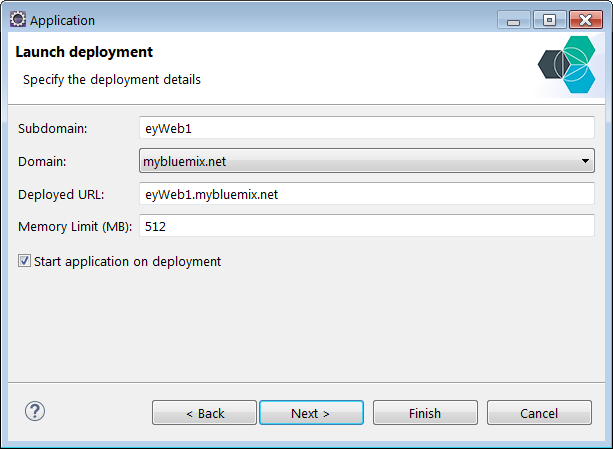Viewport: 613px width, 449px height.
Task: Select the Memory Limit (MB) field
Action: (367, 226)
